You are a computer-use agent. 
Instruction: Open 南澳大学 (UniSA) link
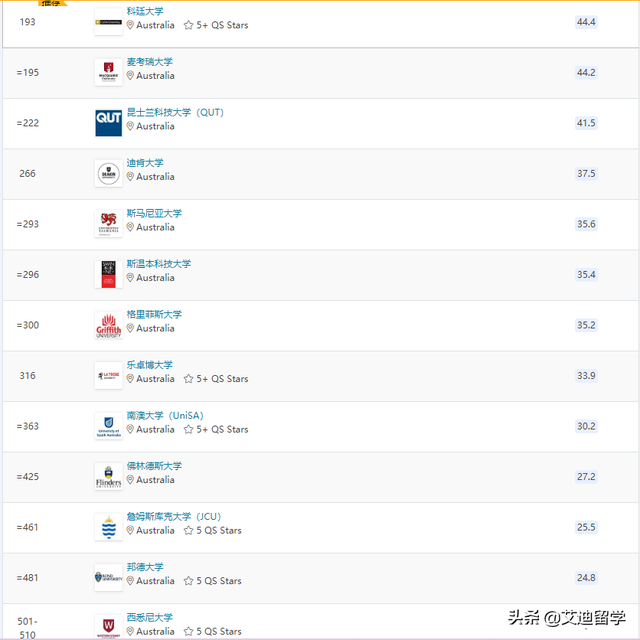(165, 416)
